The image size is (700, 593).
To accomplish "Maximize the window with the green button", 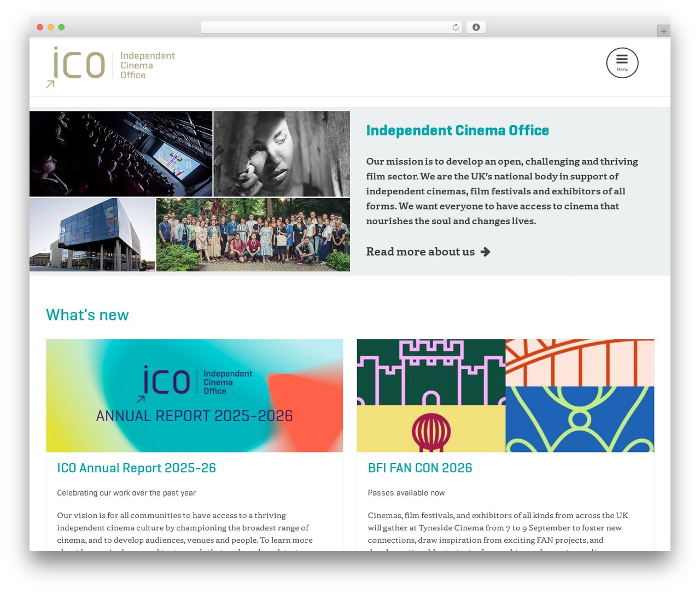I will pos(61,27).
